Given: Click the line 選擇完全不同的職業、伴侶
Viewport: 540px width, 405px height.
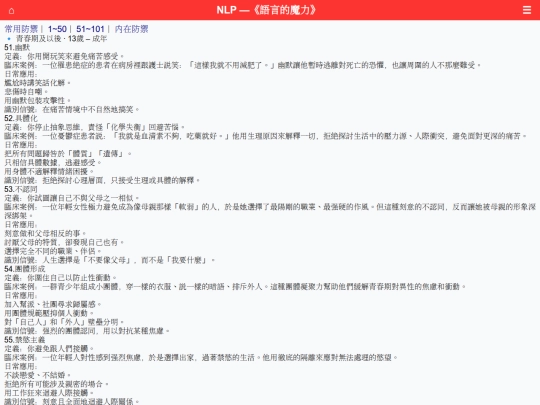Looking at the screenshot, I should [x=53, y=251].
